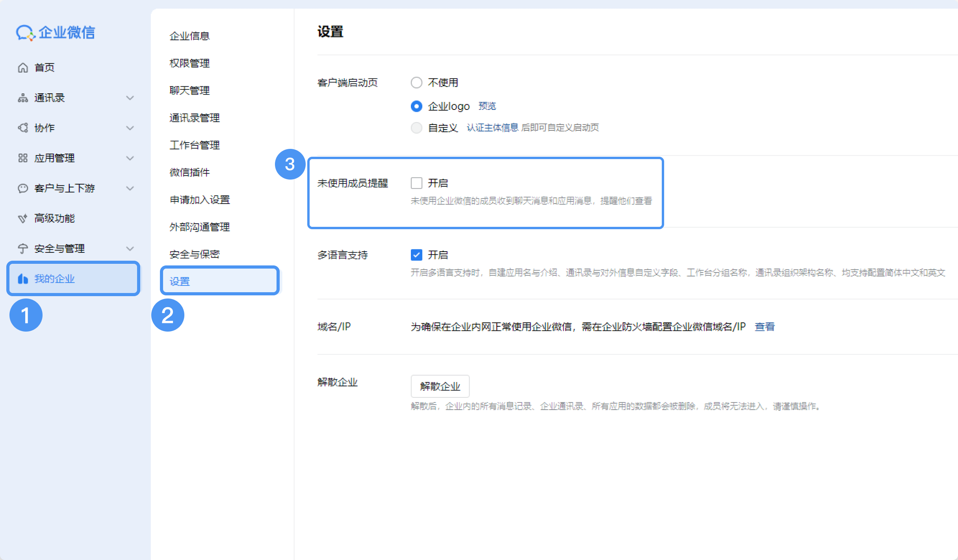Click the 查看 link for 域名/IP
958x560 pixels.
tap(765, 327)
